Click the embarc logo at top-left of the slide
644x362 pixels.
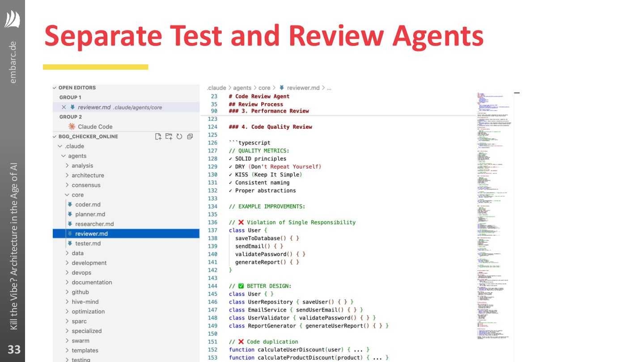click(x=13, y=19)
